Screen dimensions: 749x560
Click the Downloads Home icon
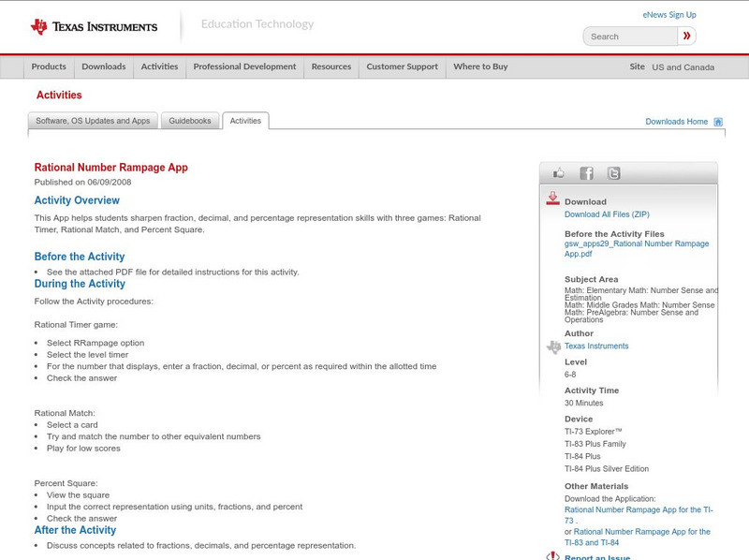(x=718, y=122)
